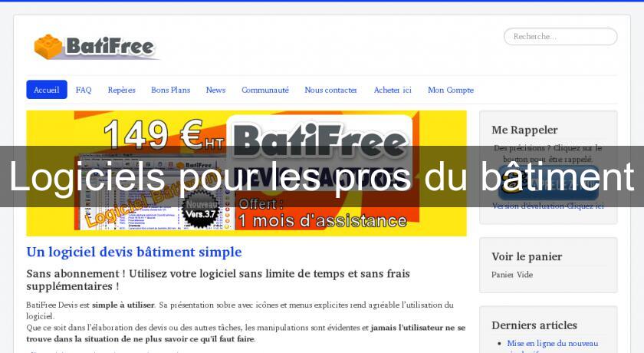Click the BatiFree brick logo
Screen dimensions: 644x353
(x=96, y=46)
